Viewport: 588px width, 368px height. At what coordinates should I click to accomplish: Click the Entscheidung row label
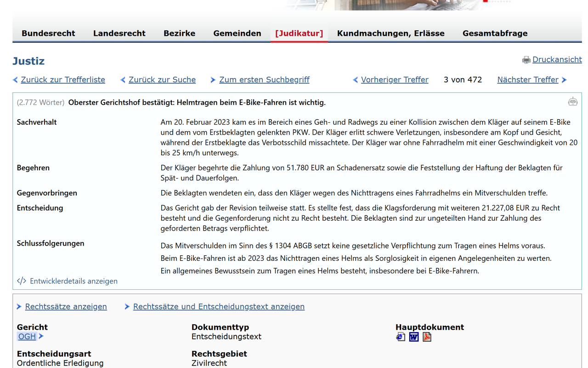[40, 208]
